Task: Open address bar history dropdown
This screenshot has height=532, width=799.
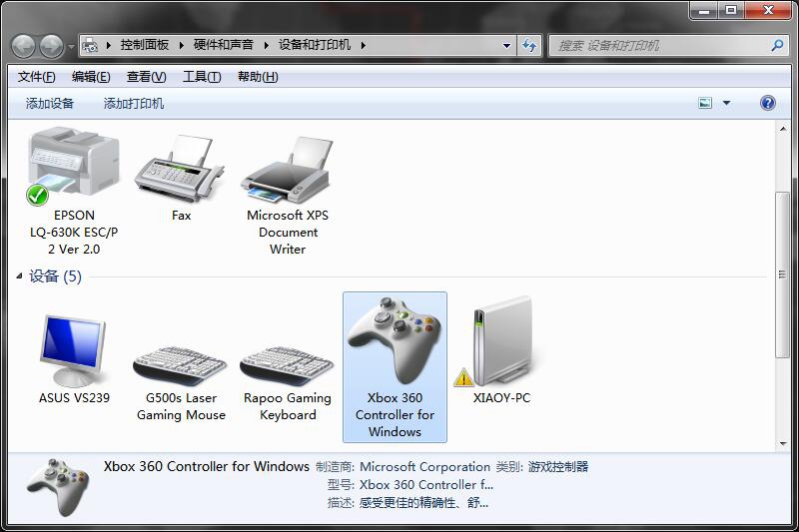Action: pyautogui.click(x=506, y=46)
